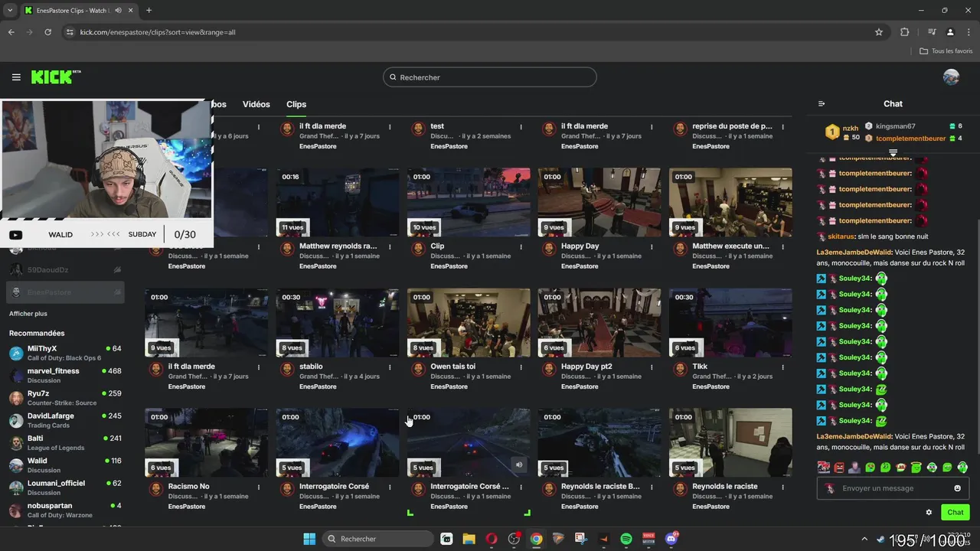This screenshot has height=551, width=980.
Task: Open Chrome media controls
Action: coord(932,32)
